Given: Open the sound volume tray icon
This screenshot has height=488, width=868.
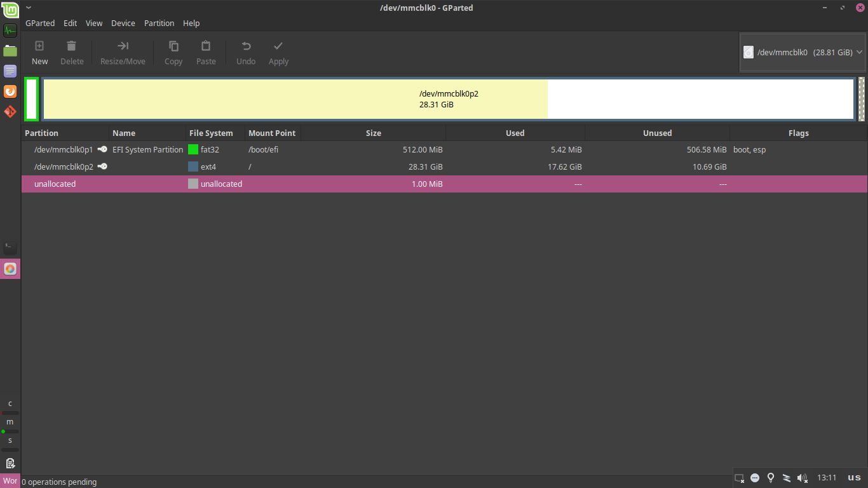Looking at the screenshot, I should pyautogui.click(x=803, y=478).
